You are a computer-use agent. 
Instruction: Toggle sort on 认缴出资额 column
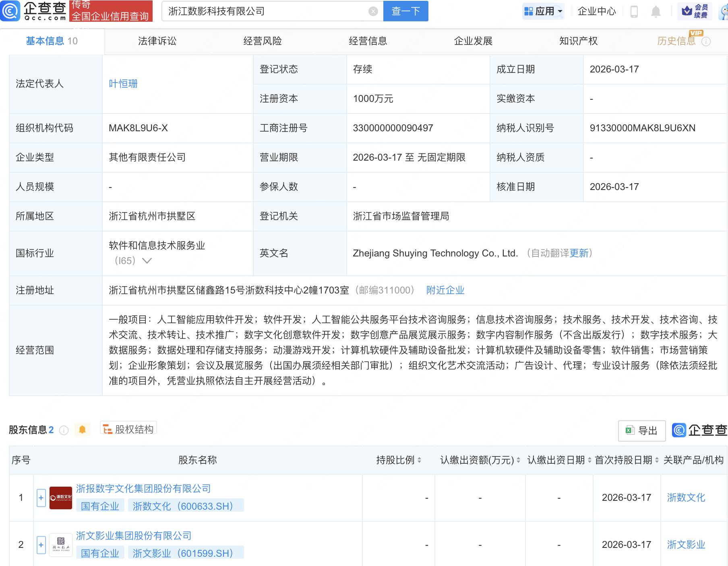(x=519, y=460)
